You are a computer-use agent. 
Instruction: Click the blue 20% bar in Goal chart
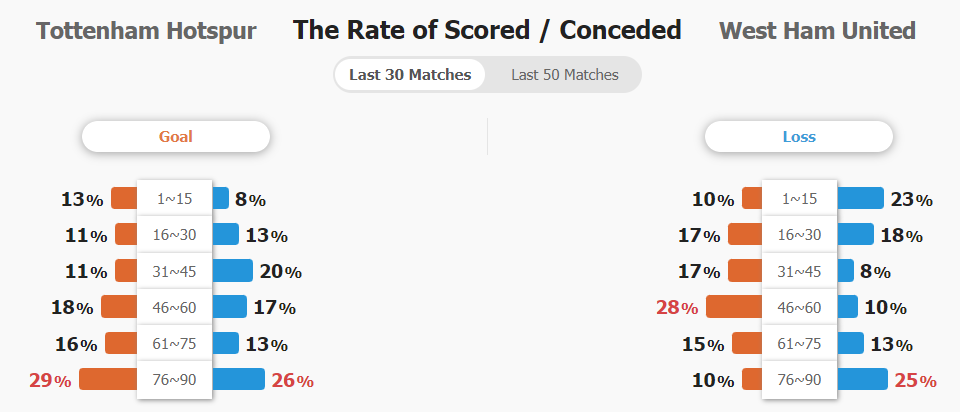pyautogui.click(x=232, y=271)
